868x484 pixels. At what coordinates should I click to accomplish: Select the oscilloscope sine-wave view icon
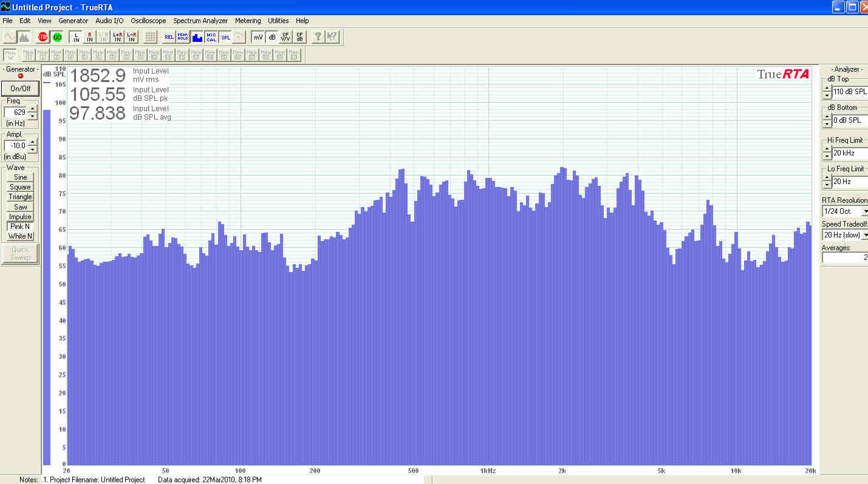click(10, 37)
